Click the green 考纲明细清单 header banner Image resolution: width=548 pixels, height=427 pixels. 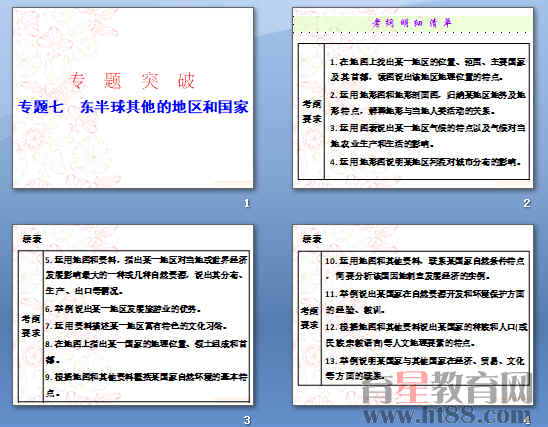(x=413, y=23)
